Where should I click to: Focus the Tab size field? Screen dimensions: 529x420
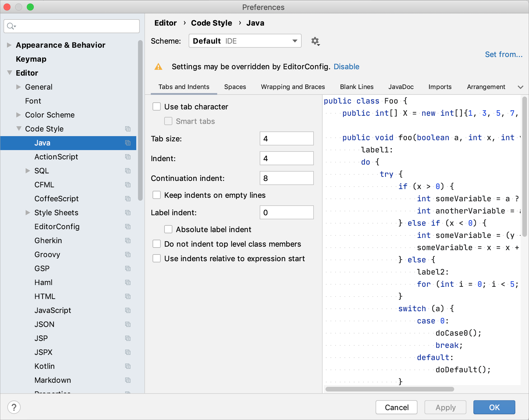click(x=287, y=138)
